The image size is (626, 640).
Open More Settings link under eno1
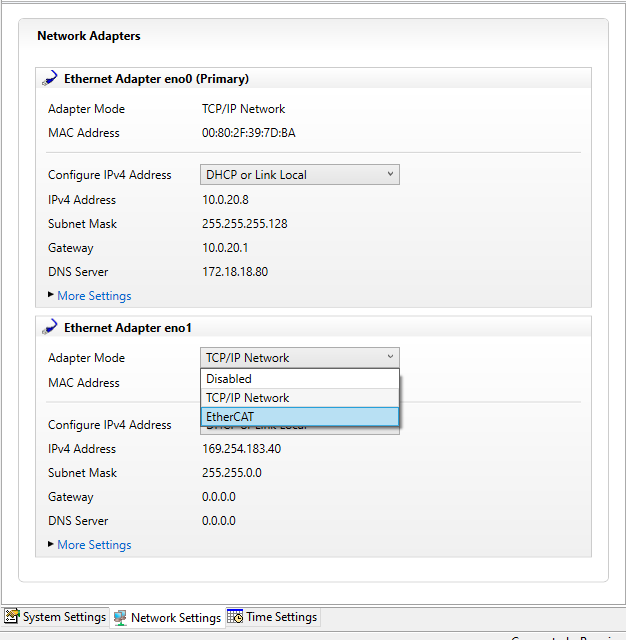[x=94, y=544]
